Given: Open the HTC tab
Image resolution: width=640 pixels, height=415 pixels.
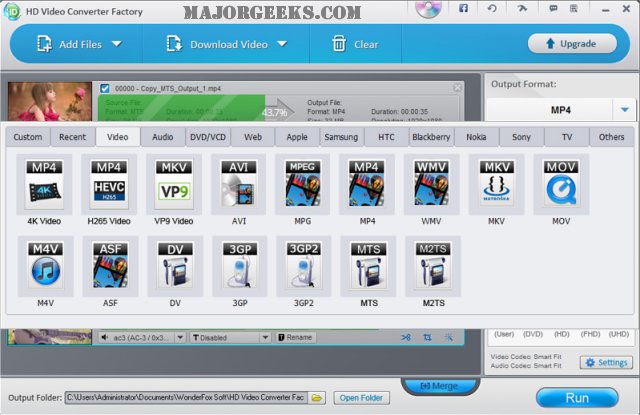Looking at the screenshot, I should 386,137.
